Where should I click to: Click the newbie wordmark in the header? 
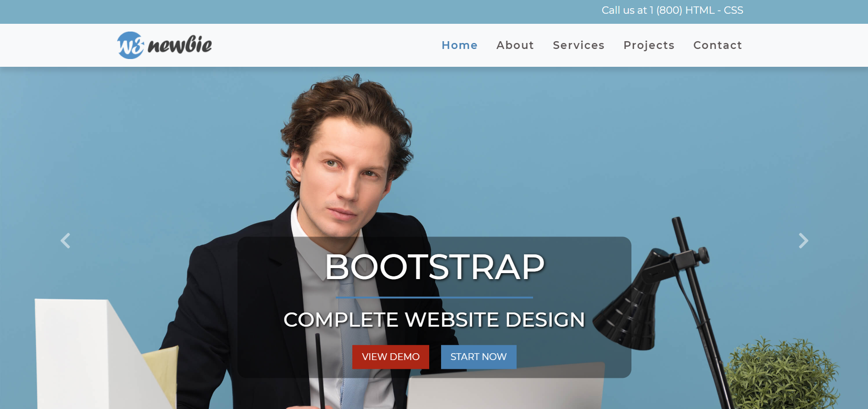180,45
